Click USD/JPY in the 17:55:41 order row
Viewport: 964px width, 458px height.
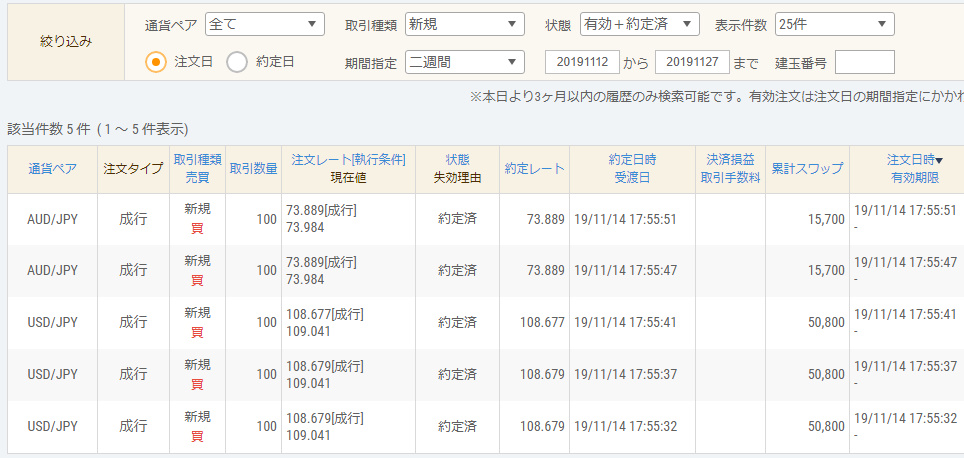52,322
